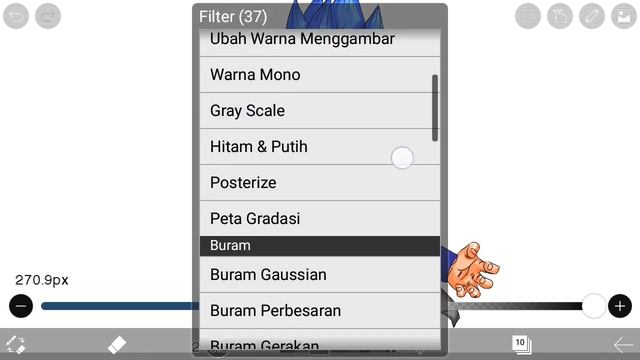The height and width of the screenshot is (360, 640).
Task: Select the eraser tool icon
Action: 117,344
